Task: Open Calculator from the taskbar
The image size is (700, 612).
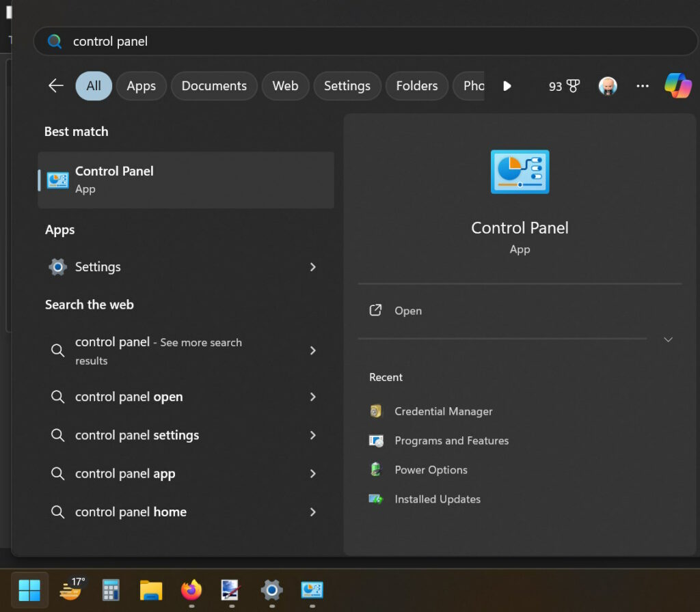Action: 111,590
